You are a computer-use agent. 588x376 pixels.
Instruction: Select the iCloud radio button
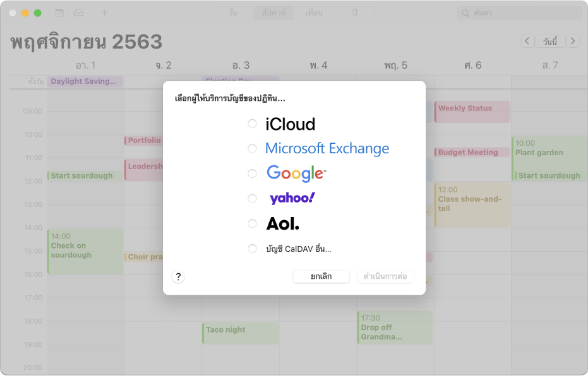(x=253, y=124)
